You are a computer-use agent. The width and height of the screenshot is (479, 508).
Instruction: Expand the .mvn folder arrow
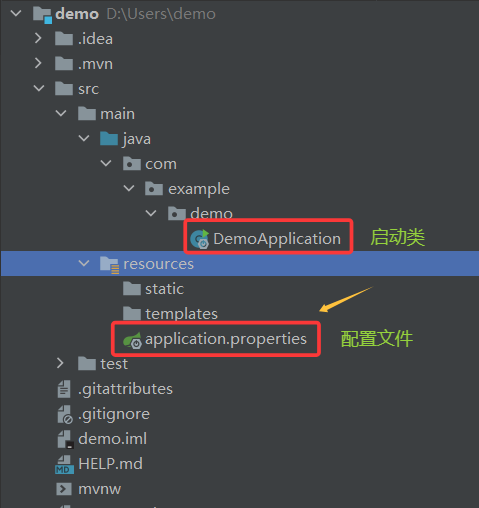click(38, 63)
